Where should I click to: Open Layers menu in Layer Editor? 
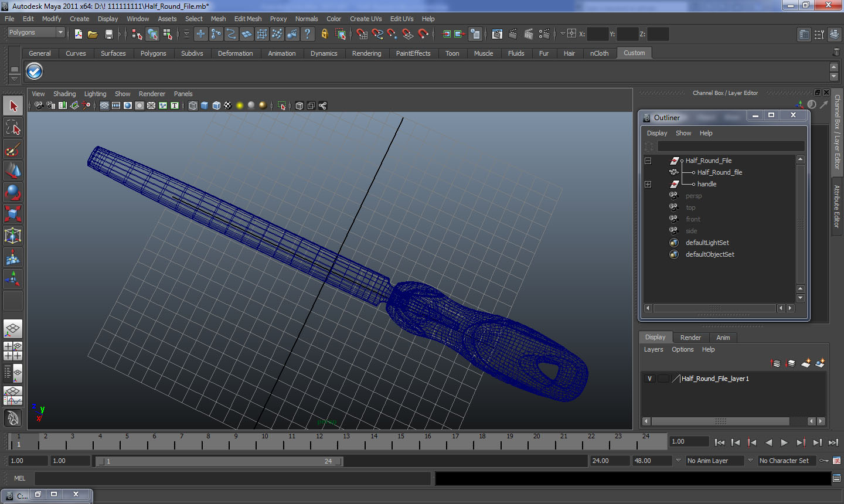pyautogui.click(x=654, y=349)
